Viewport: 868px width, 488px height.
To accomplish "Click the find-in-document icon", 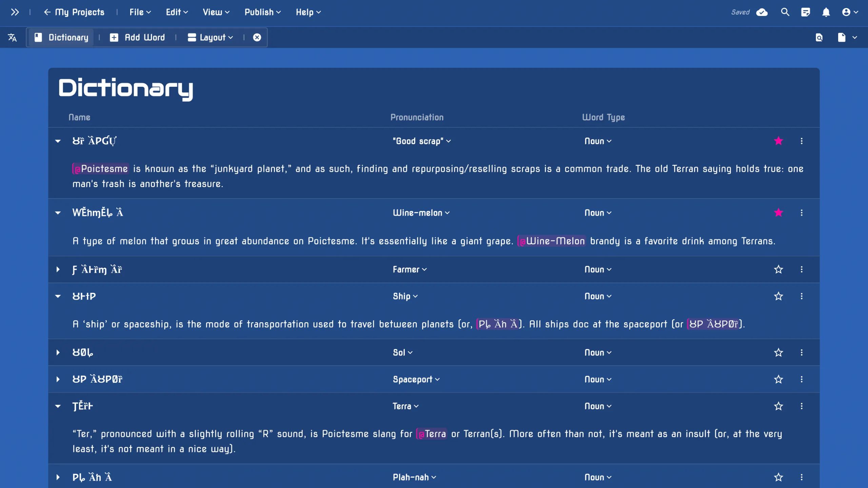I will [x=819, y=37].
